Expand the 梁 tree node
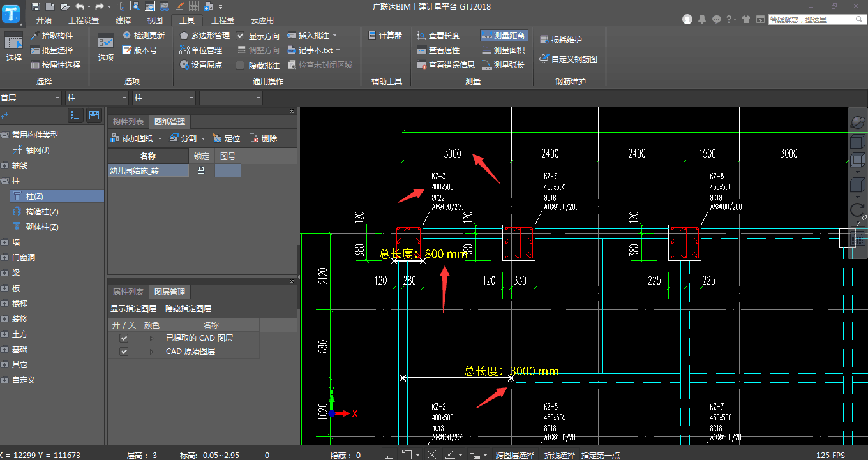Image resolution: width=868 pixels, height=460 pixels. [4, 273]
